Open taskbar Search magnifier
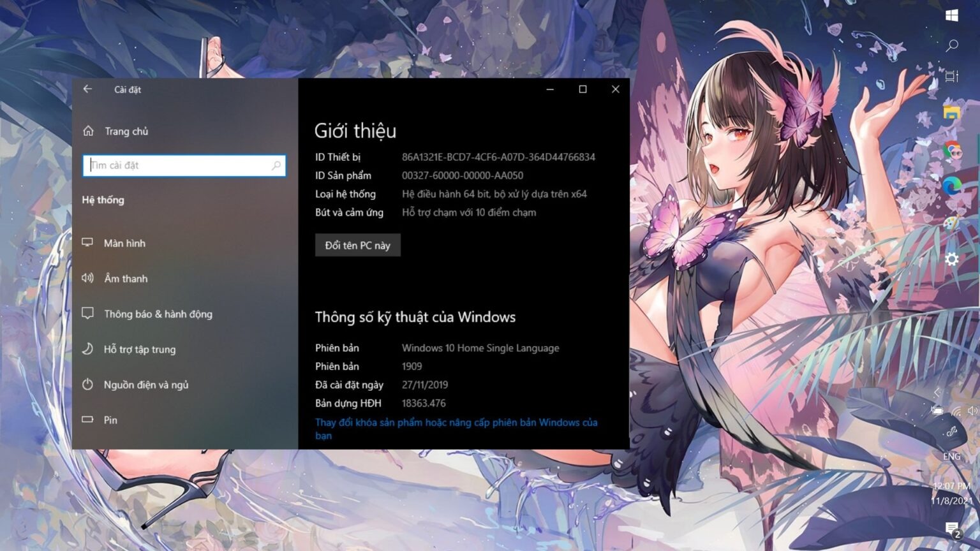 [952, 45]
